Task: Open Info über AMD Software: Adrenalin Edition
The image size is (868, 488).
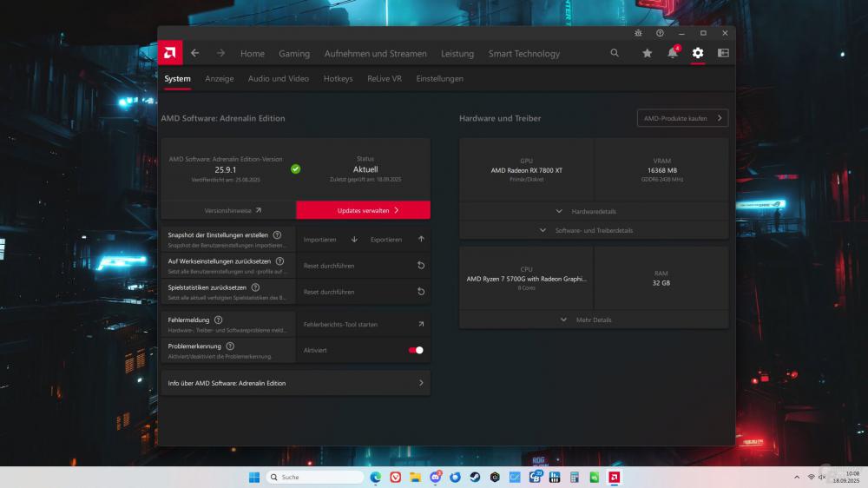Action: [x=295, y=383]
